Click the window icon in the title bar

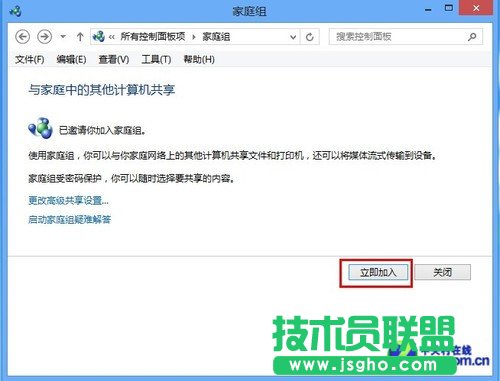coord(16,11)
